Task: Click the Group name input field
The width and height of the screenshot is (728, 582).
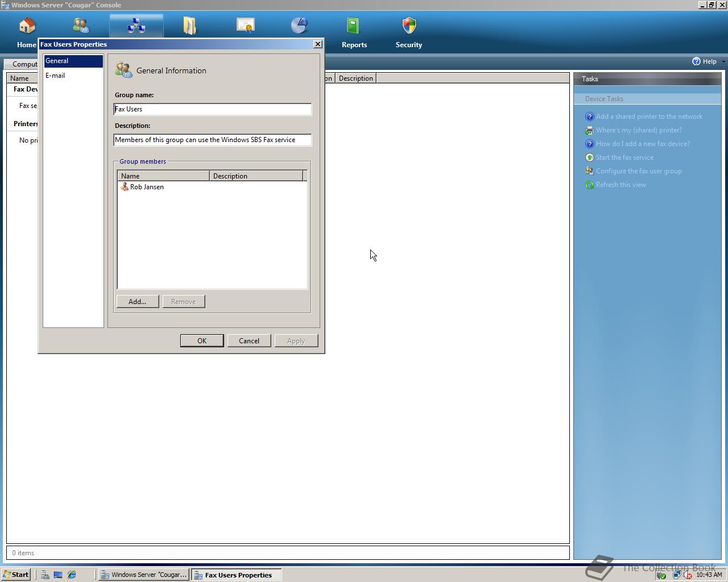Action: click(x=213, y=109)
